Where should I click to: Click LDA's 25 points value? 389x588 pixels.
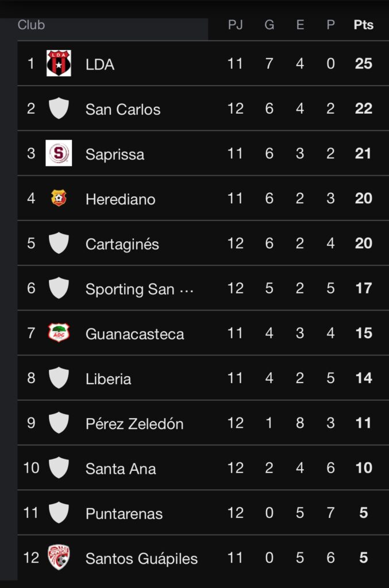[363, 63]
